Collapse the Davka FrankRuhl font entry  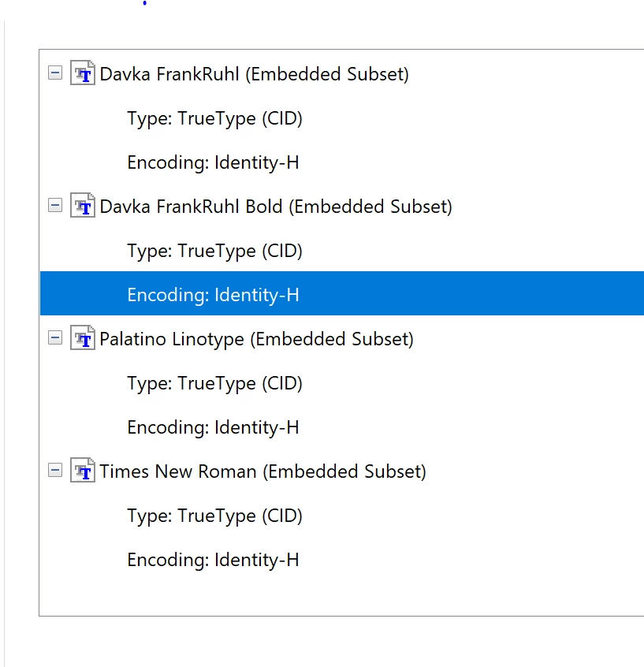click(54, 73)
